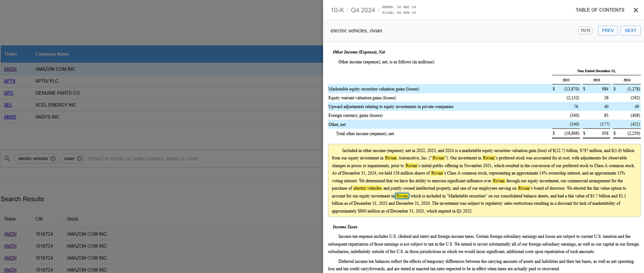Jump to next match with NEXT
The width and height of the screenshot is (644, 273).
pos(630,30)
